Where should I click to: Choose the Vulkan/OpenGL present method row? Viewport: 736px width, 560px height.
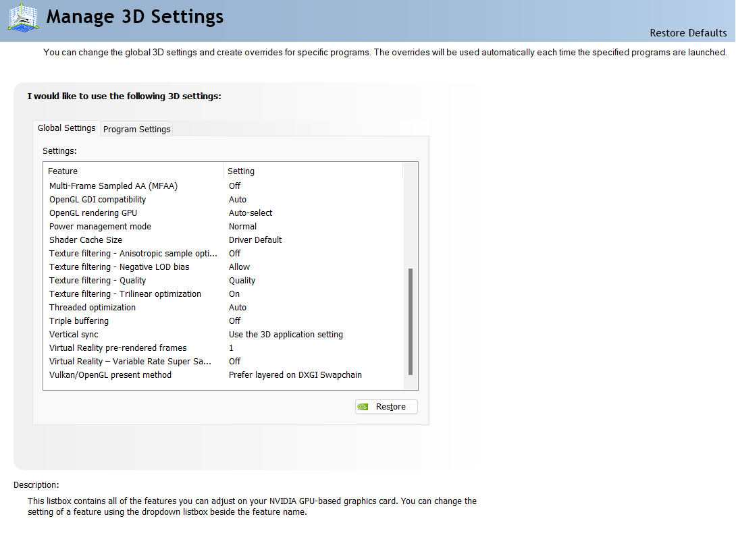[x=111, y=375]
